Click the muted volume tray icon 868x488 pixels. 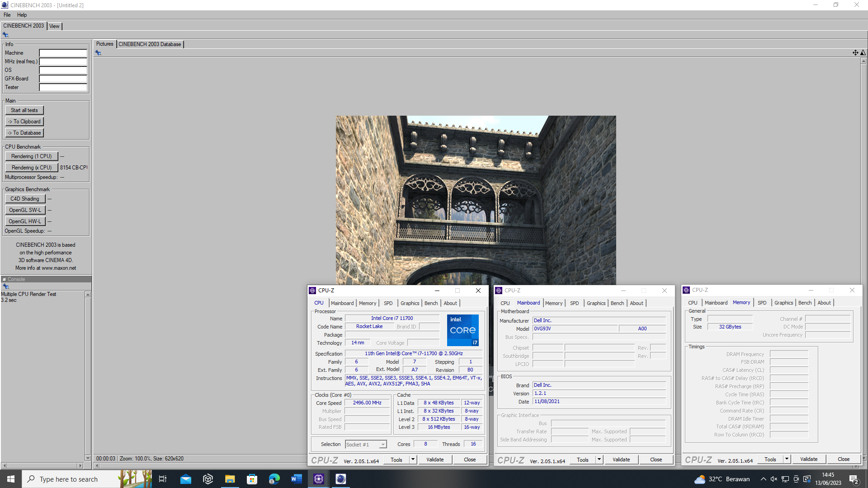(774, 479)
